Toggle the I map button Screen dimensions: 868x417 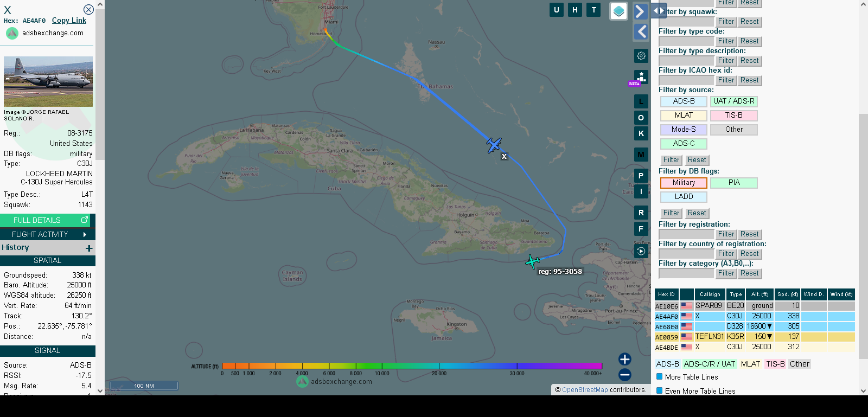tap(641, 191)
